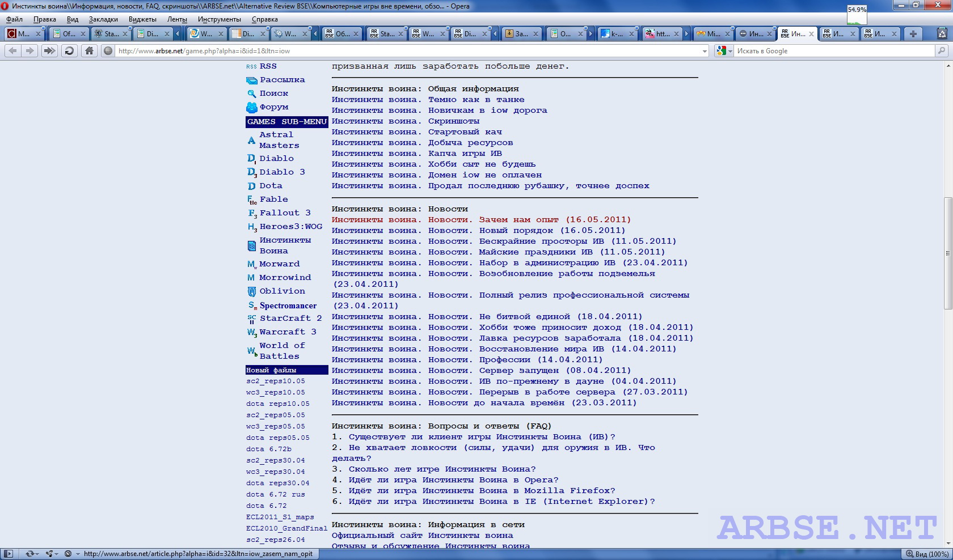The height and width of the screenshot is (560, 953).
Task: Toggle the panel button in status bar
Action: 9,554
